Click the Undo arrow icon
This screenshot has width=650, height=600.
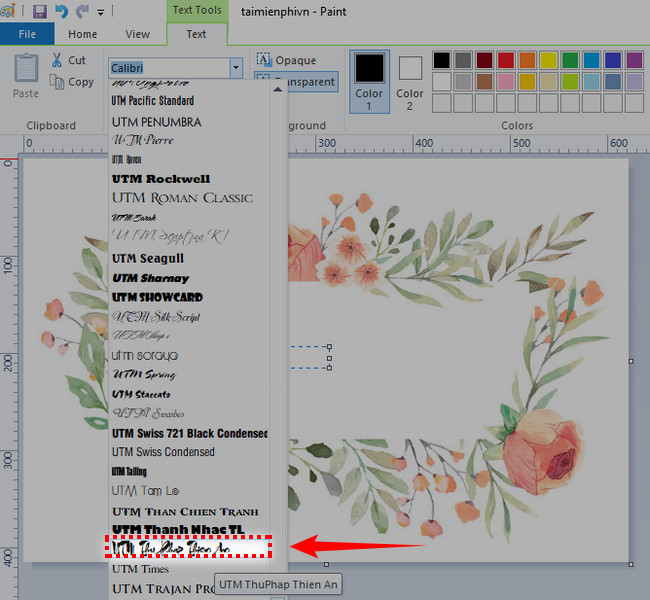tap(61, 11)
